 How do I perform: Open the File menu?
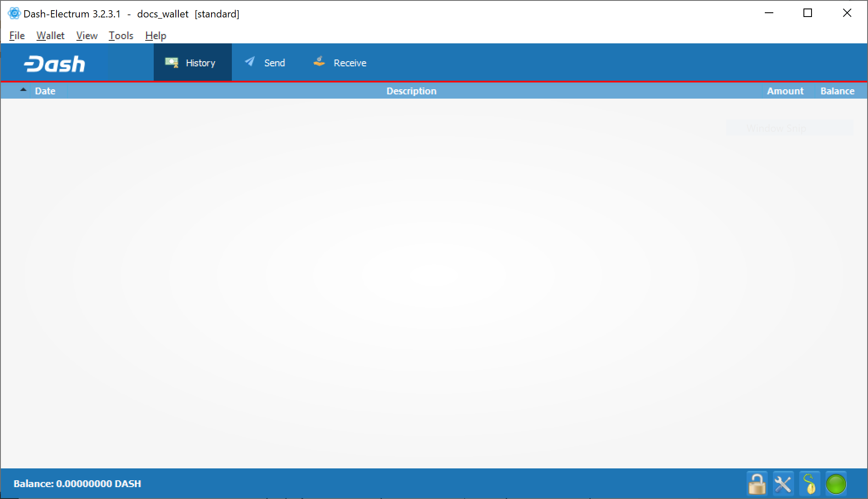tap(17, 36)
